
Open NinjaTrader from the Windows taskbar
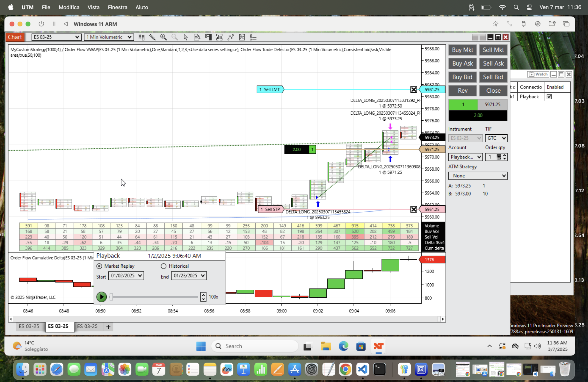coord(378,346)
